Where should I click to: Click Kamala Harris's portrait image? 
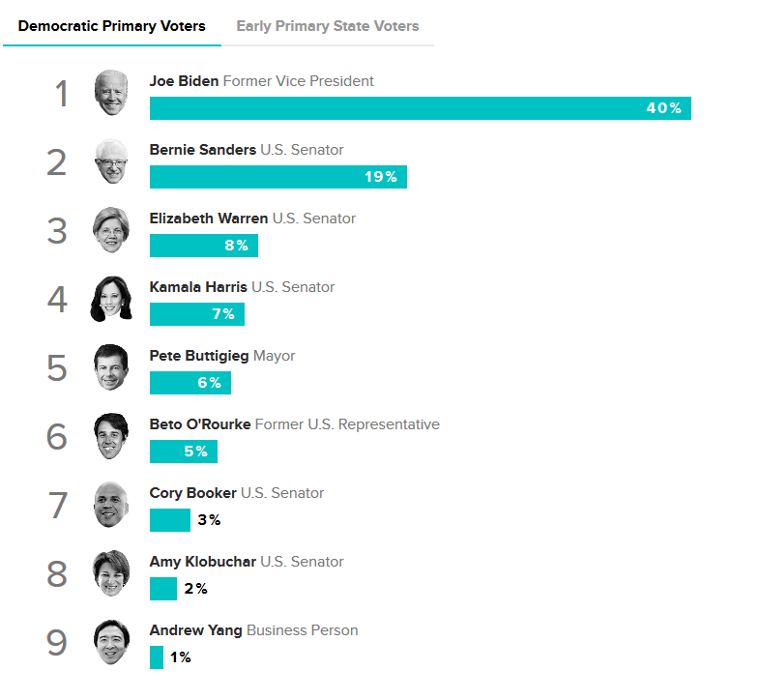click(111, 299)
